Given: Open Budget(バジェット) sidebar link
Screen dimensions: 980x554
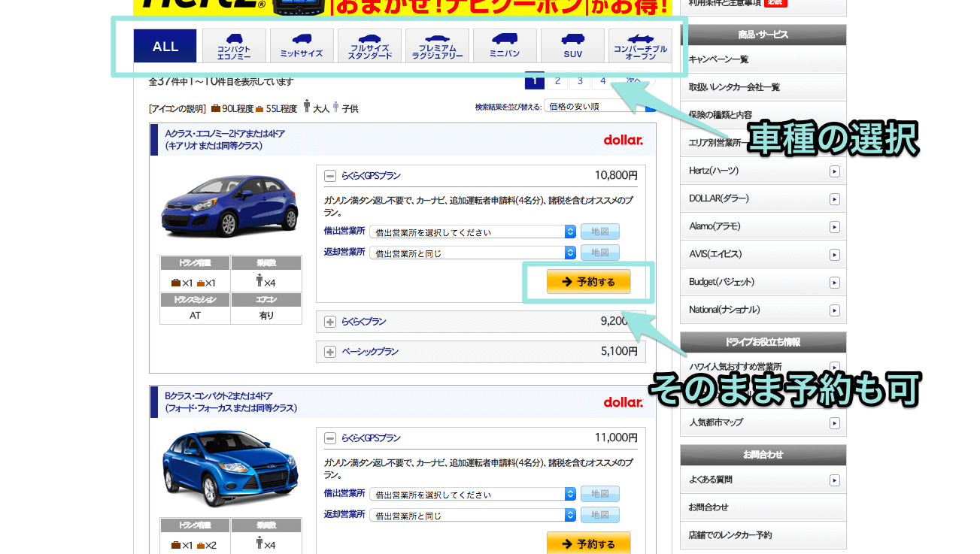Looking at the screenshot, I should 763,282.
